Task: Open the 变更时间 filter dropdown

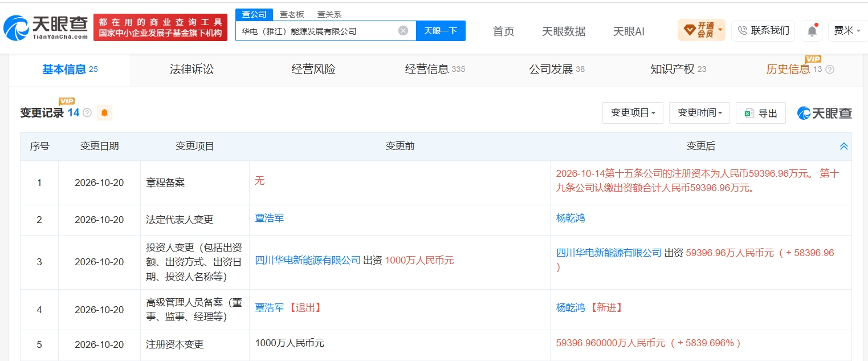Action: (699, 113)
